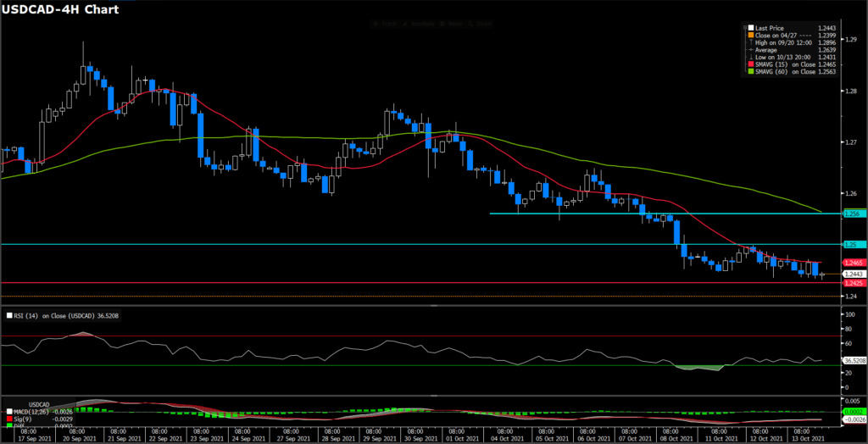Click the Average line icon in legend
Screen dimensions: 868x444
(x=751, y=50)
